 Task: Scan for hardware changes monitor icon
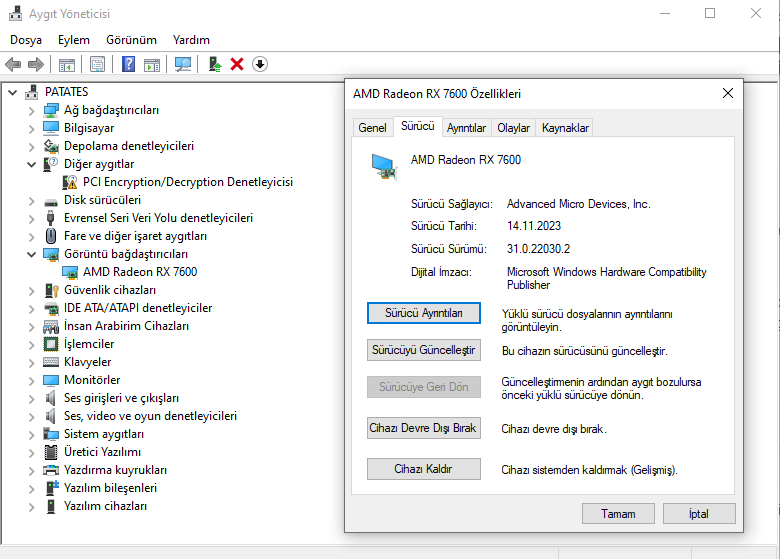183,65
